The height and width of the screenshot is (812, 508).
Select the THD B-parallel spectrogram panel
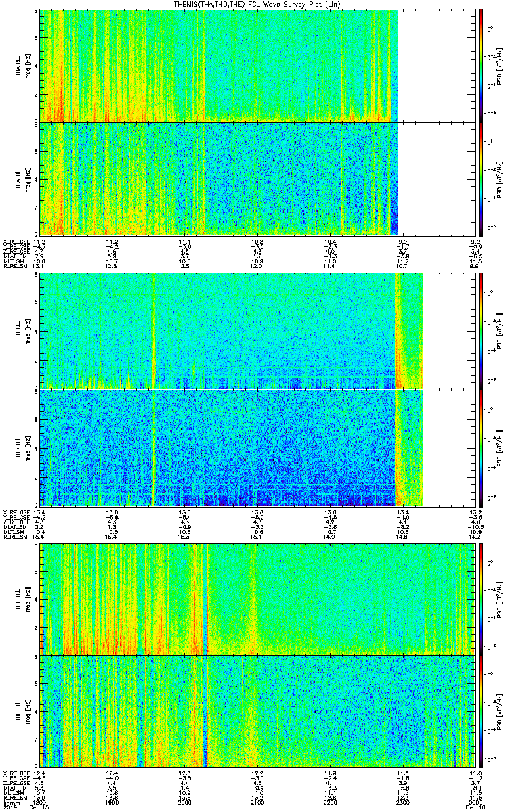[x=257, y=447]
